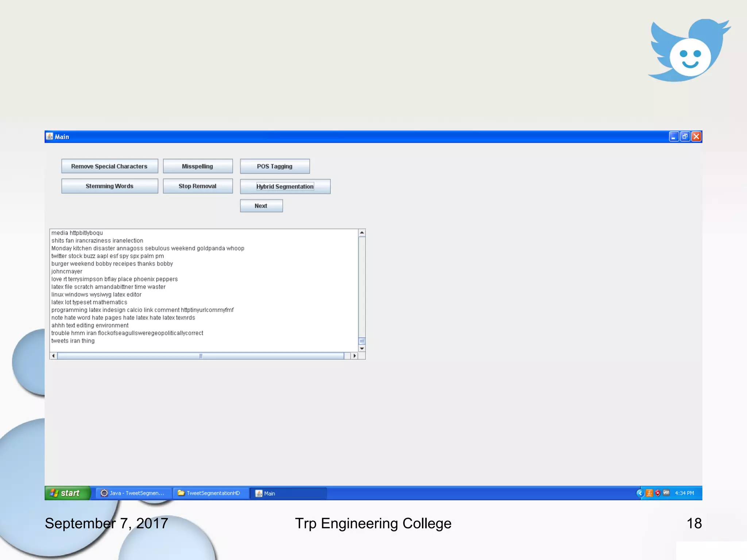Apply Stop Removal
The height and width of the screenshot is (560, 747).
197,186
